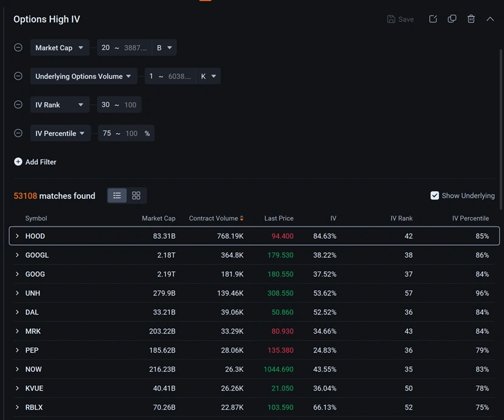Change the options volume unit K dropdown
This screenshot has height=420, width=504.
[x=209, y=76]
